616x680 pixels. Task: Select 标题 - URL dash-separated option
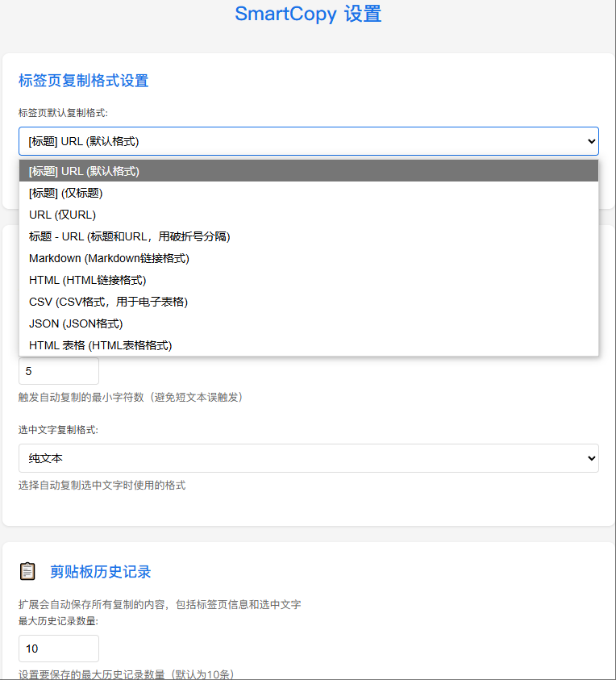click(x=308, y=236)
